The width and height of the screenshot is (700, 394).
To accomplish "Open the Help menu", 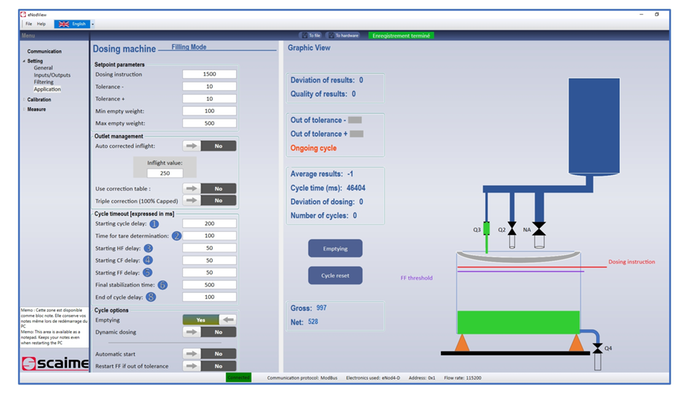I will 41,24.
